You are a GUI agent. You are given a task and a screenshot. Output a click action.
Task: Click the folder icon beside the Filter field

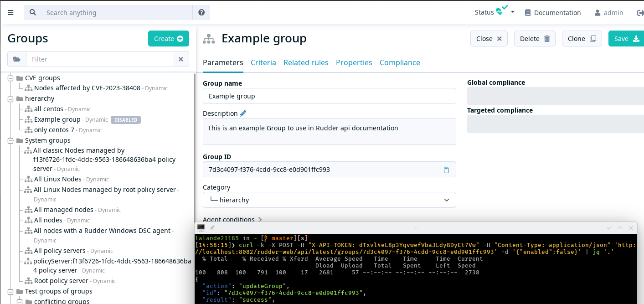click(17, 59)
